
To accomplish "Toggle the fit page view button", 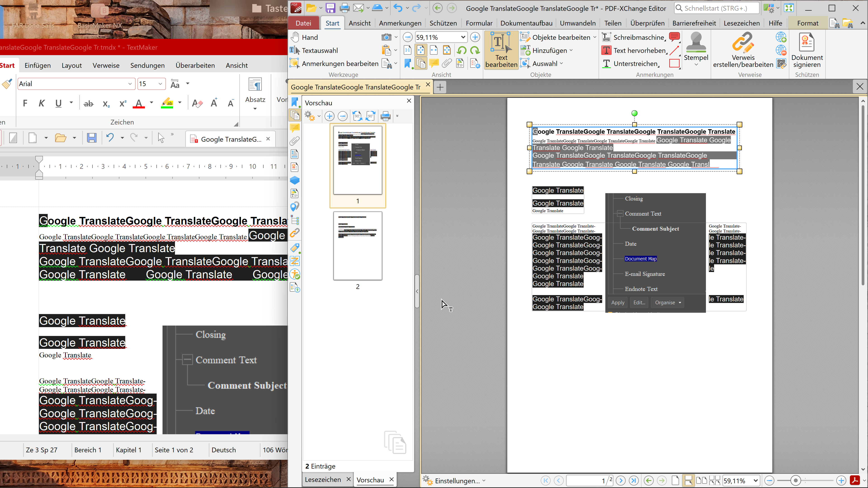I will tap(420, 51).
